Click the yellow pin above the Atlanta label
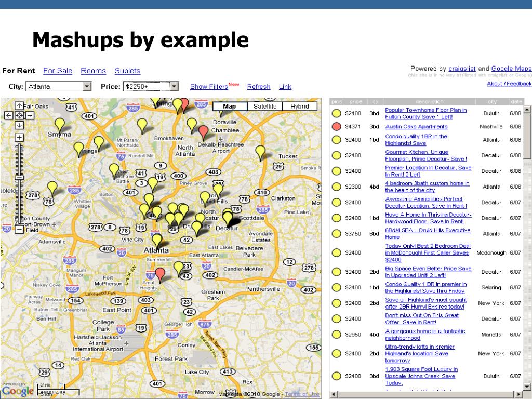Image resolution: width=532 pixels, height=399 pixels. tap(157, 240)
